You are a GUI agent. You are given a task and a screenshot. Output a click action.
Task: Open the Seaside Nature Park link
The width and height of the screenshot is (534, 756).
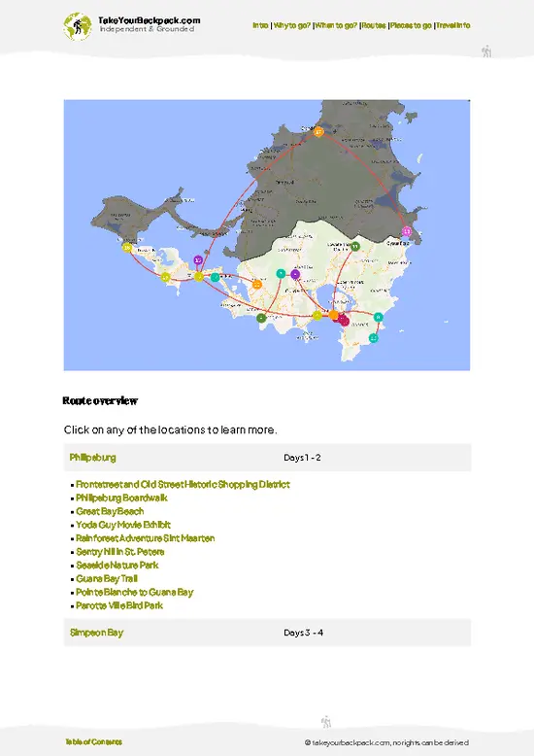(117, 566)
